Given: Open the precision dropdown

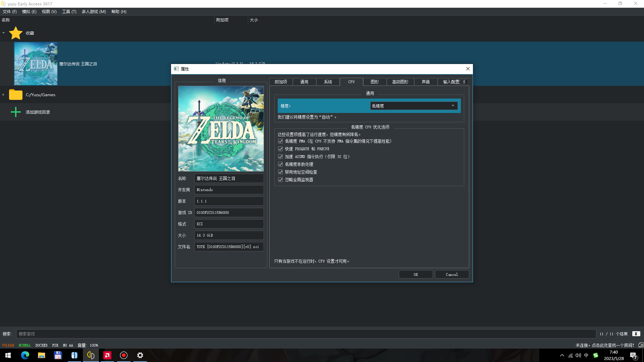Looking at the screenshot, I should (414, 106).
